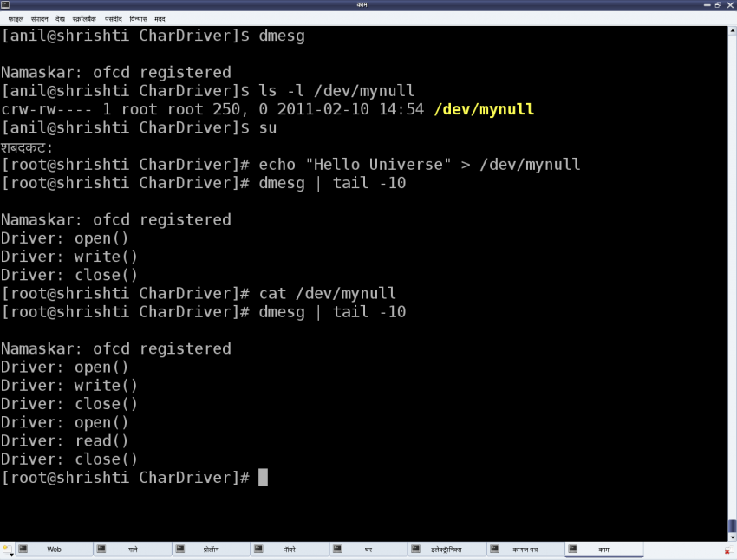
Task: Click the terminal icon beside गाने in taskbar
Action: click(x=100, y=549)
